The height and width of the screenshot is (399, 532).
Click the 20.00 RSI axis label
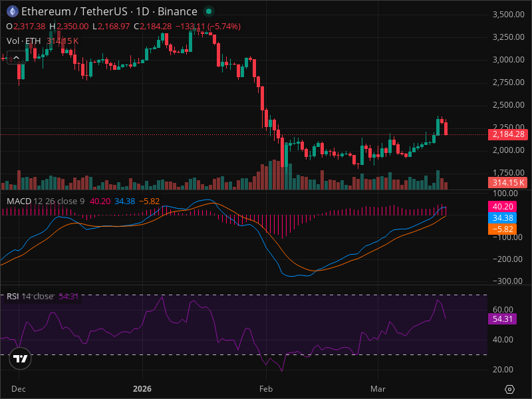503,370
